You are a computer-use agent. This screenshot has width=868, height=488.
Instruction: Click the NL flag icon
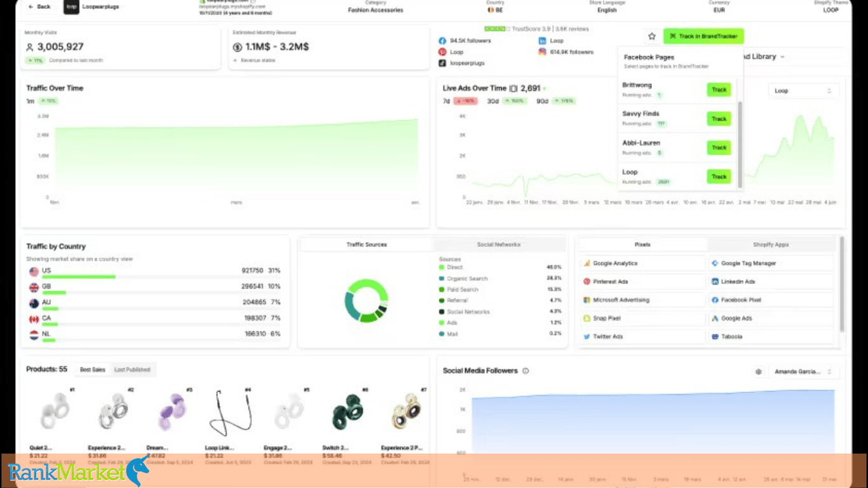pyautogui.click(x=34, y=335)
